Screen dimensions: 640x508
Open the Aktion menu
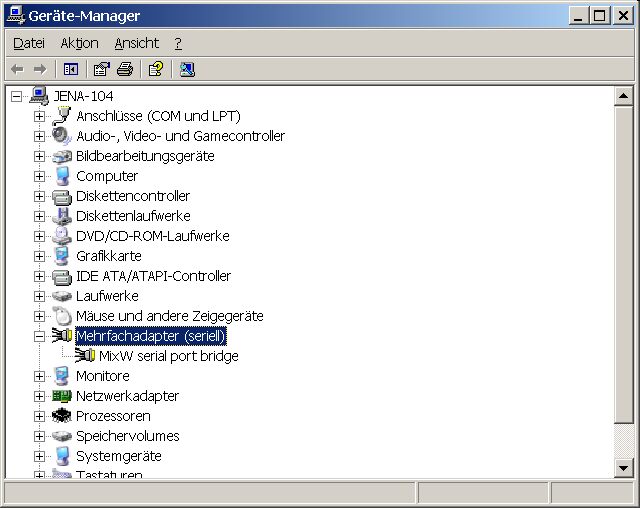point(79,43)
